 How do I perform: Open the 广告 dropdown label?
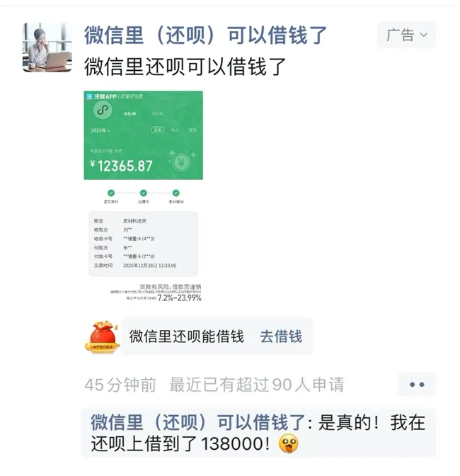click(407, 35)
